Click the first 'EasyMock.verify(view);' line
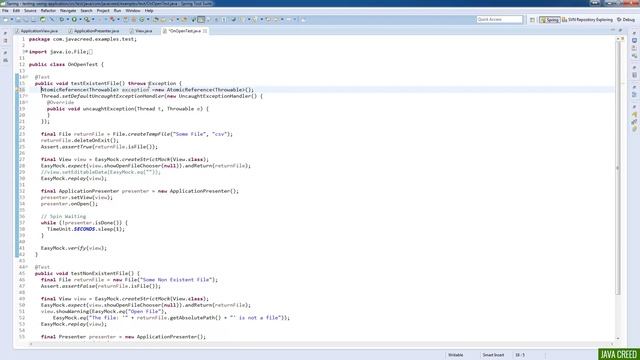640x360 pixels. coord(73,248)
